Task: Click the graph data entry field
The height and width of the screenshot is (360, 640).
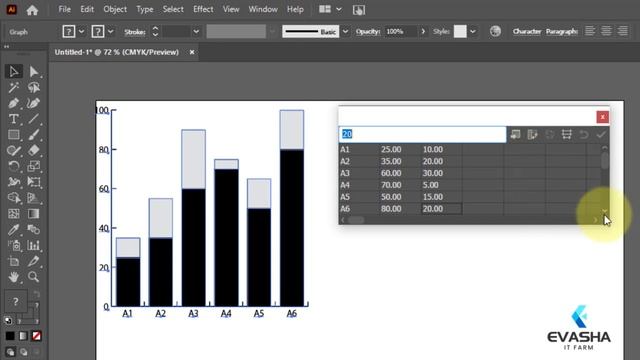Action: [x=422, y=134]
